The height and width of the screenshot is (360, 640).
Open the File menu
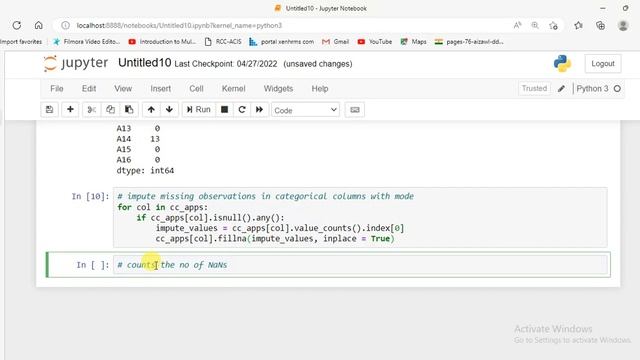(57, 89)
